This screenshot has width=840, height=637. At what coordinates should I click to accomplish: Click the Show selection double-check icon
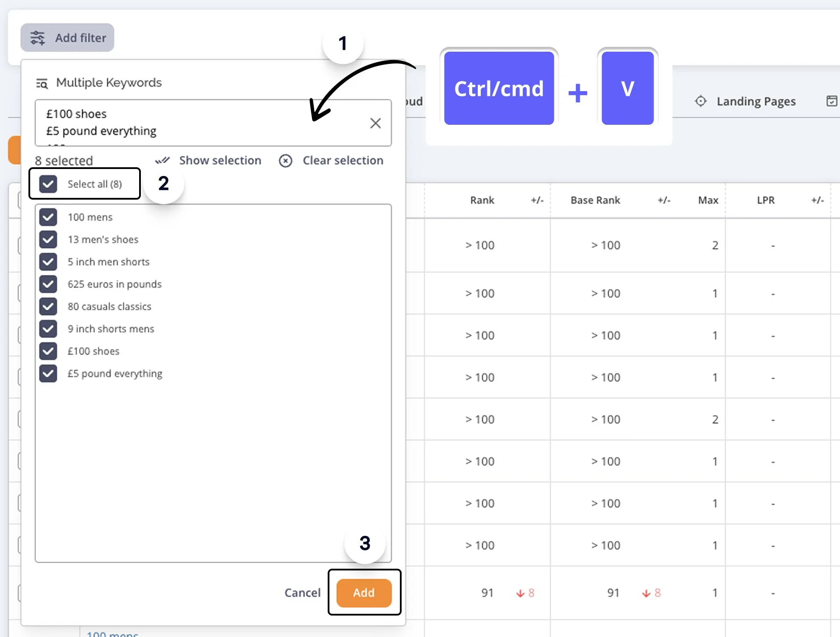point(162,161)
